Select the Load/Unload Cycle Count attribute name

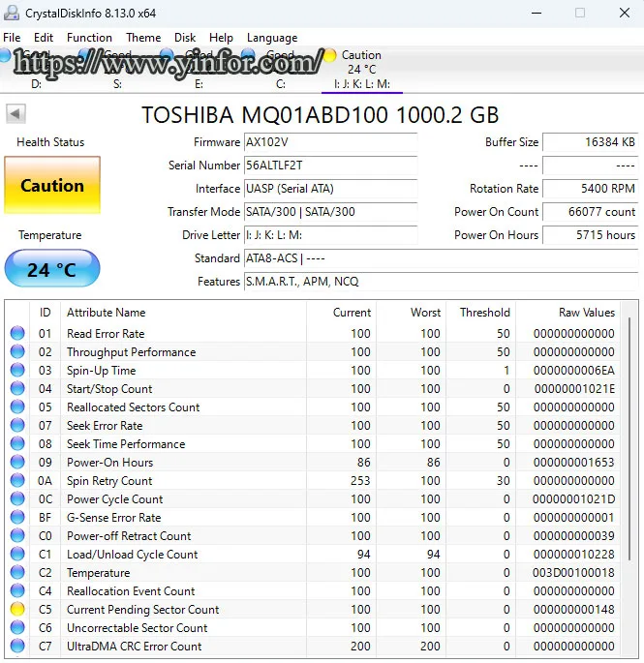132,555
